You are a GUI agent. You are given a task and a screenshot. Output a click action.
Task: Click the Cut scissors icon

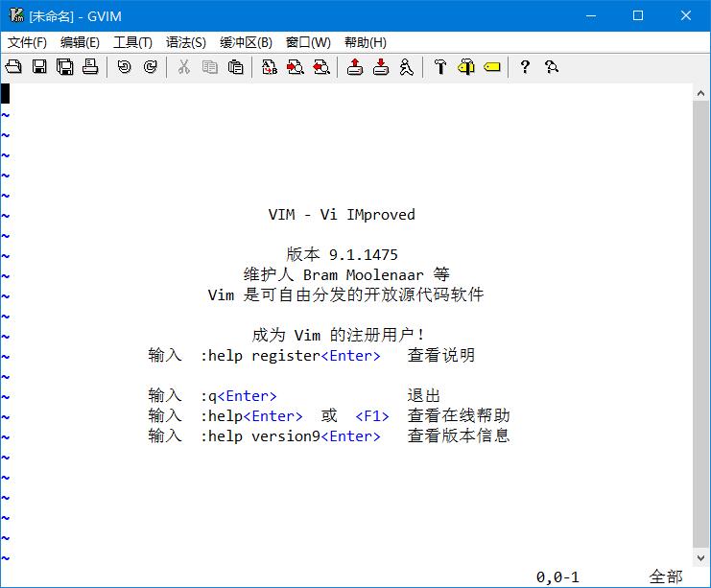pos(183,67)
